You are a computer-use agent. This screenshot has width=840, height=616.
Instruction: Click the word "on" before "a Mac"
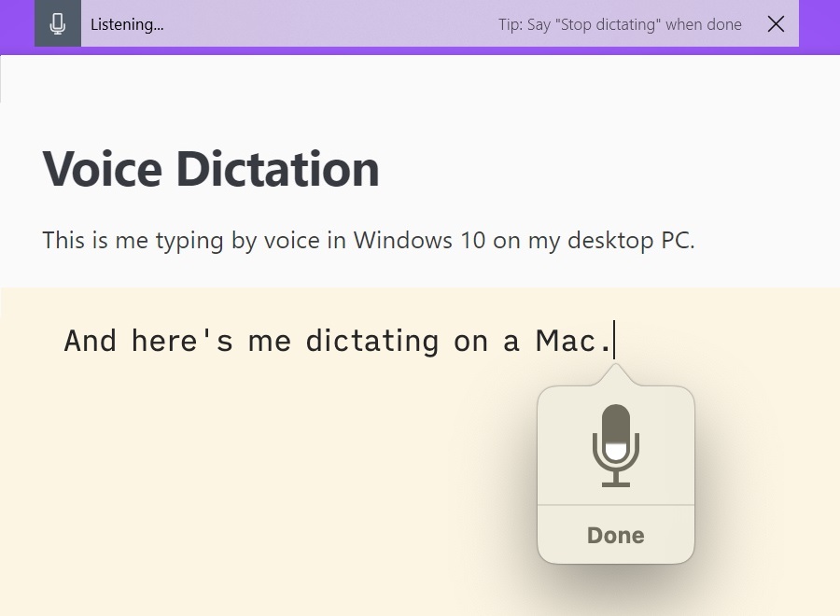[x=470, y=341]
